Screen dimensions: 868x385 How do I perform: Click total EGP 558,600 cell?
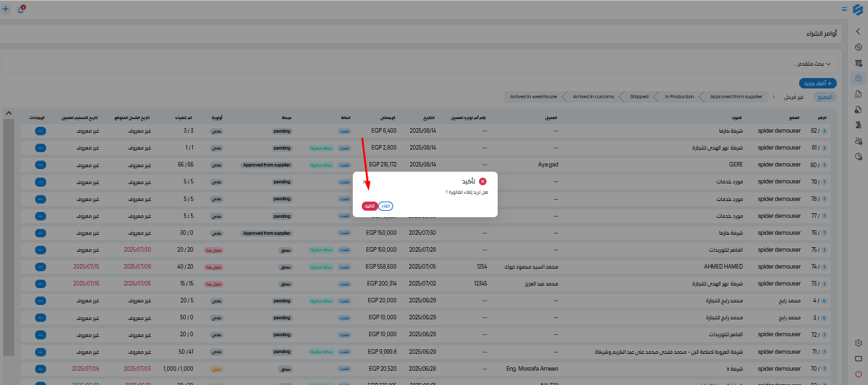pyautogui.click(x=381, y=267)
